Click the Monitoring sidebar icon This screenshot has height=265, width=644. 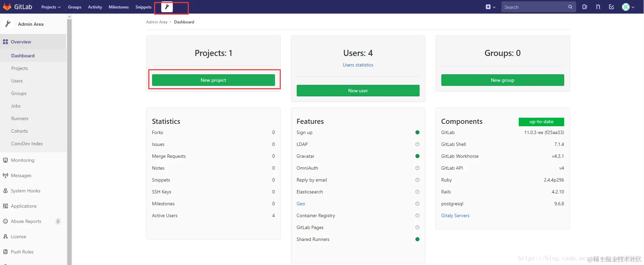point(5,160)
